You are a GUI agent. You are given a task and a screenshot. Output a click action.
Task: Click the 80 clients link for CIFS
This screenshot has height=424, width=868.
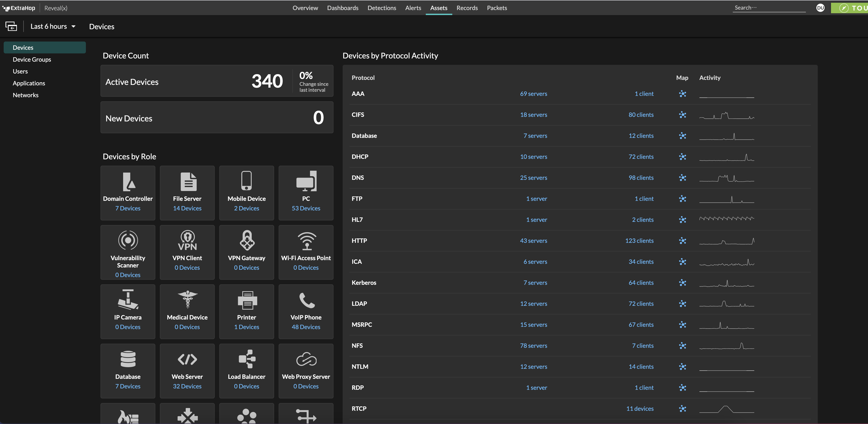coord(641,115)
